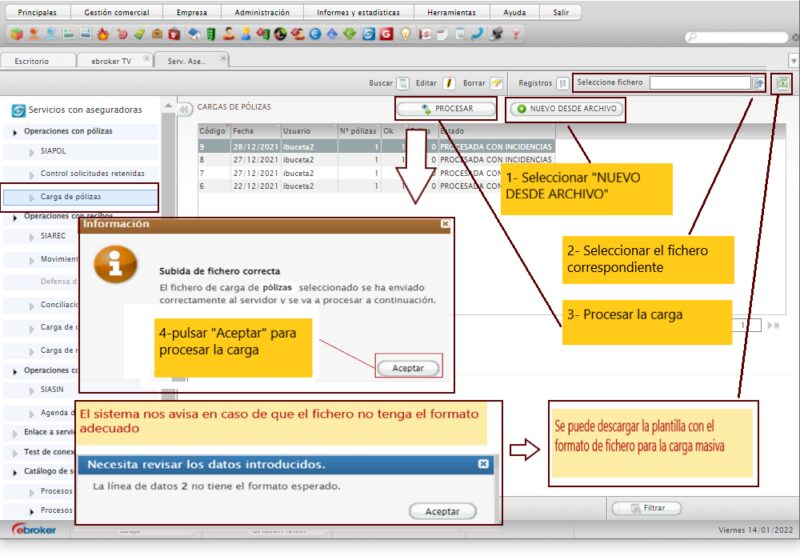The height and width of the screenshot is (560, 800).
Task: Download the Excel template icon
Action: tap(785, 83)
